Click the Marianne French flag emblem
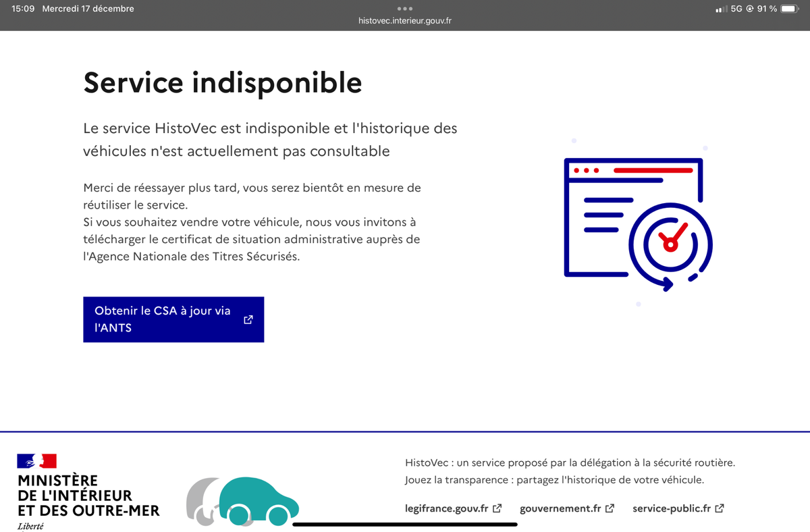The width and height of the screenshot is (810, 532). pos(37,461)
